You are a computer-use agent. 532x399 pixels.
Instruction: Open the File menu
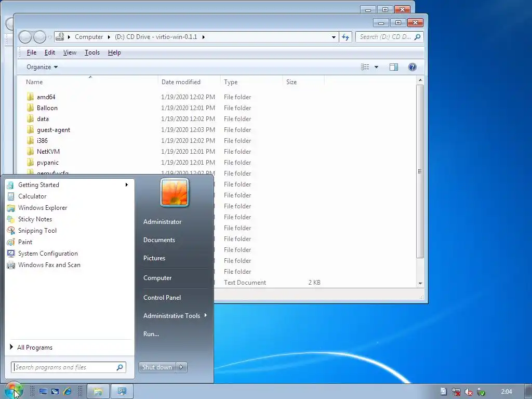coord(32,52)
